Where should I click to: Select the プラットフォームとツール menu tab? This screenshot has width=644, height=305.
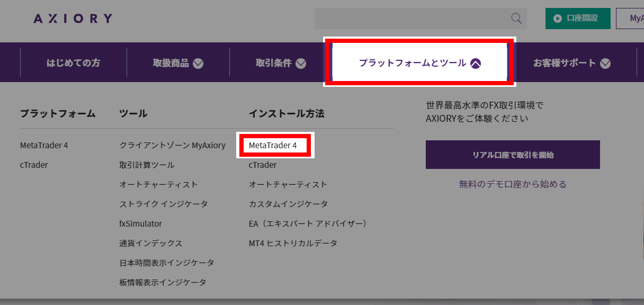(x=419, y=62)
